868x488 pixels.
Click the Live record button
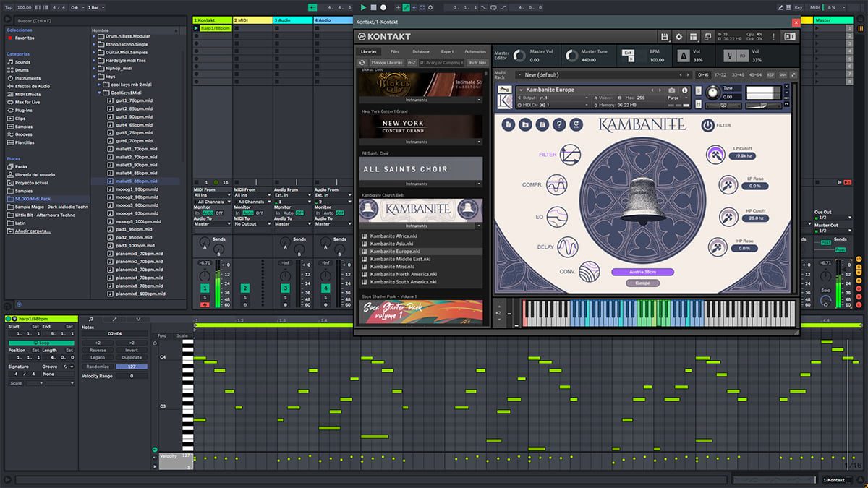[384, 7]
